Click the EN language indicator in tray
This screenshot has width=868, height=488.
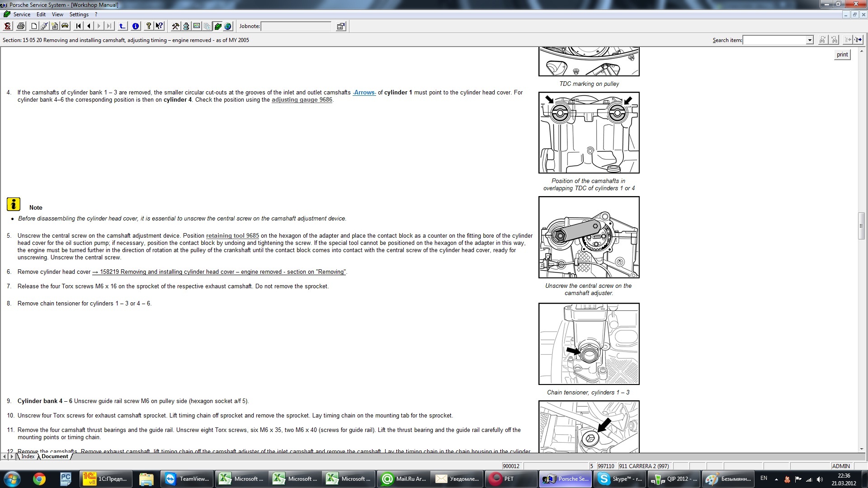click(x=764, y=478)
